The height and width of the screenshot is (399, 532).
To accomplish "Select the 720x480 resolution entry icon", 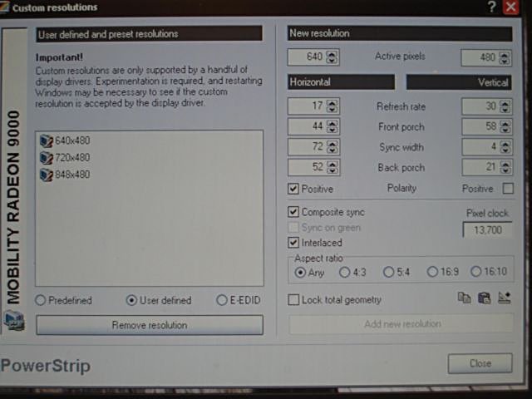I will [46, 157].
